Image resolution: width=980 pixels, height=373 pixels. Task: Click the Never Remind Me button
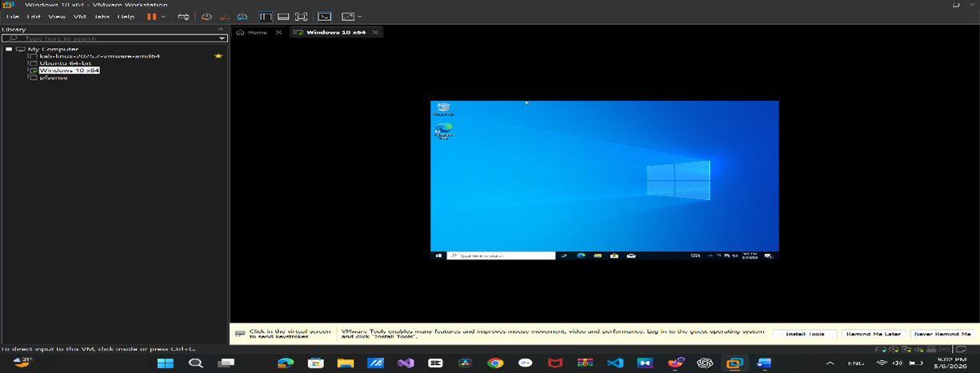tap(942, 334)
